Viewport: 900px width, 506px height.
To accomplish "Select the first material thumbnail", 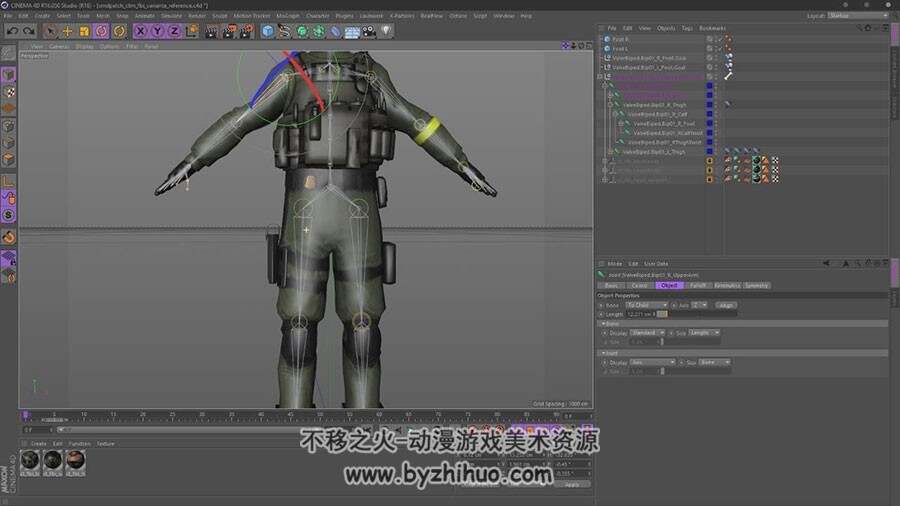I will [30, 461].
